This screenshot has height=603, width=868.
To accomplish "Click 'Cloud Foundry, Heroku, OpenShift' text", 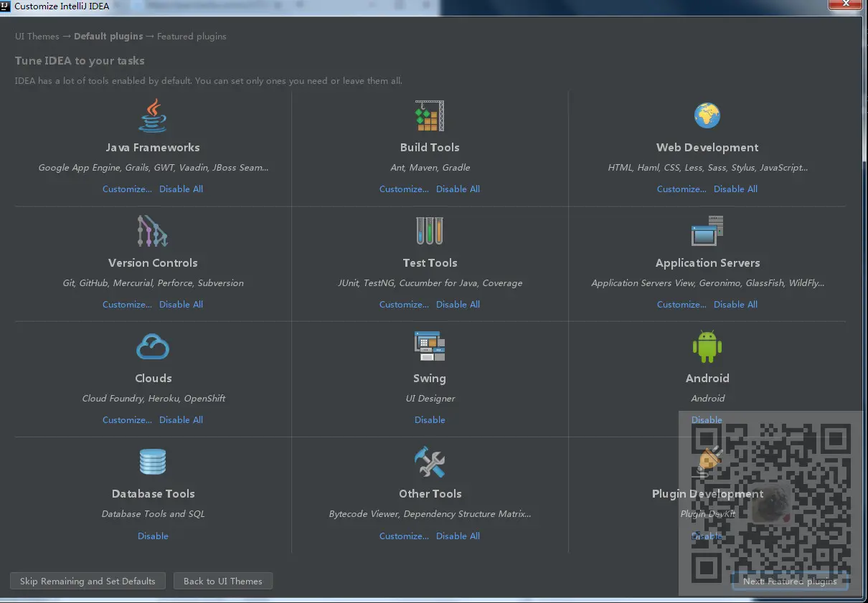I will (154, 399).
